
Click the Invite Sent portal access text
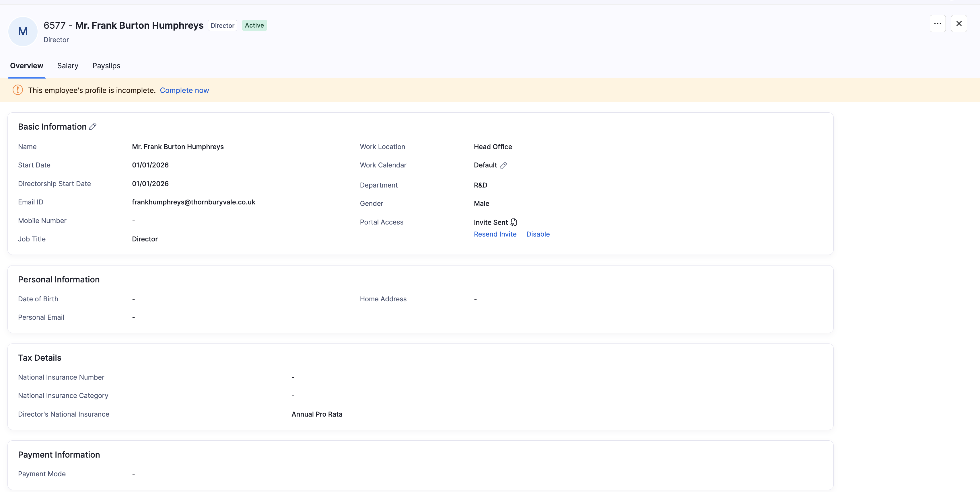click(491, 222)
